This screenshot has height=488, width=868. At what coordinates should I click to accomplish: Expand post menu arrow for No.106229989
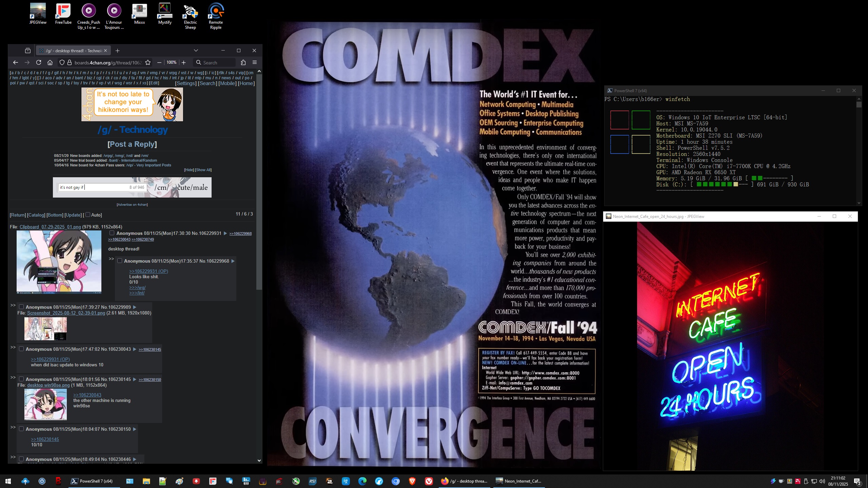tap(135, 307)
